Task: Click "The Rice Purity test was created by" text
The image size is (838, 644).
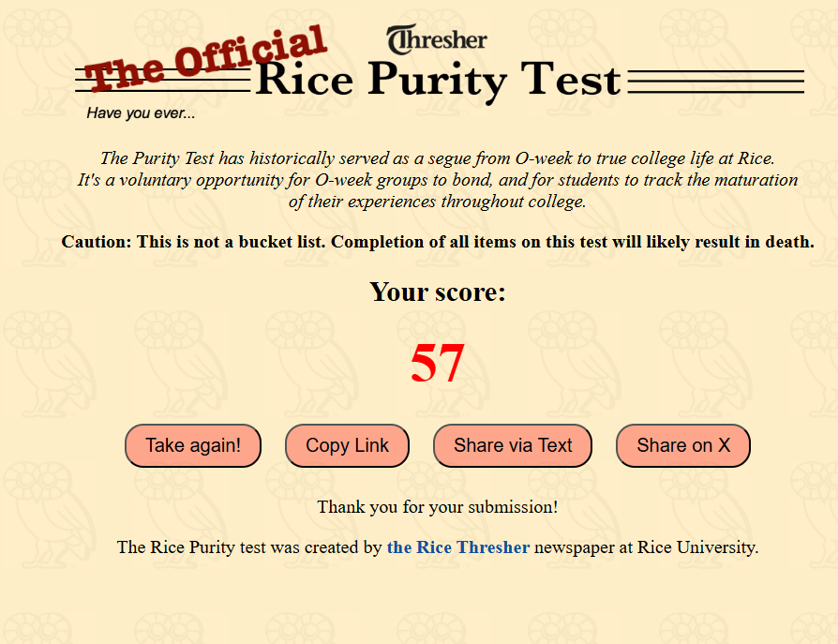Action: tap(249, 547)
